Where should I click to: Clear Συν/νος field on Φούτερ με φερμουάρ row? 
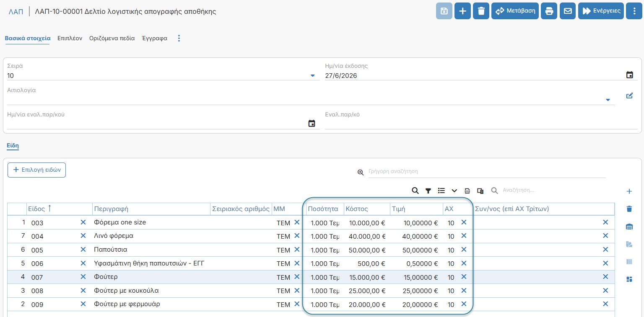tap(605, 304)
